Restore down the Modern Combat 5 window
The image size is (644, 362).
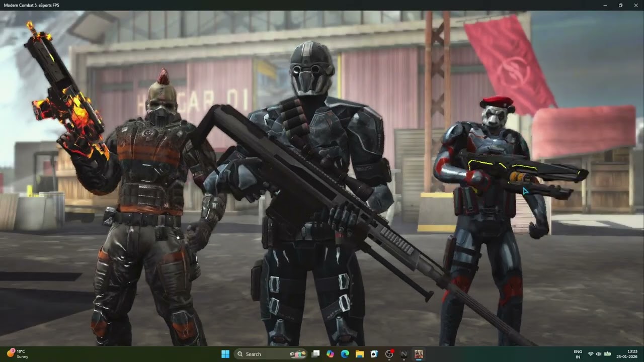[x=620, y=5]
